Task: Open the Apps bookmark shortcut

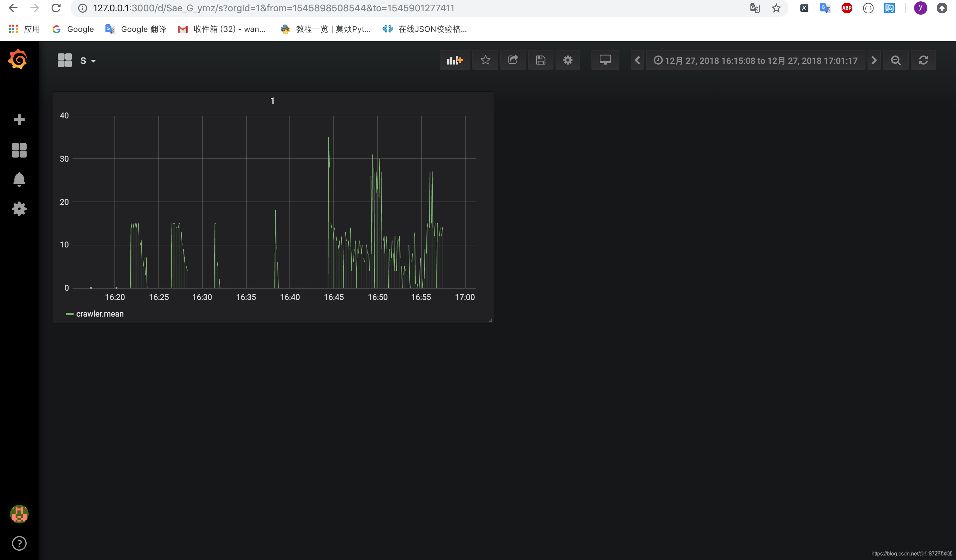Action: point(24,29)
